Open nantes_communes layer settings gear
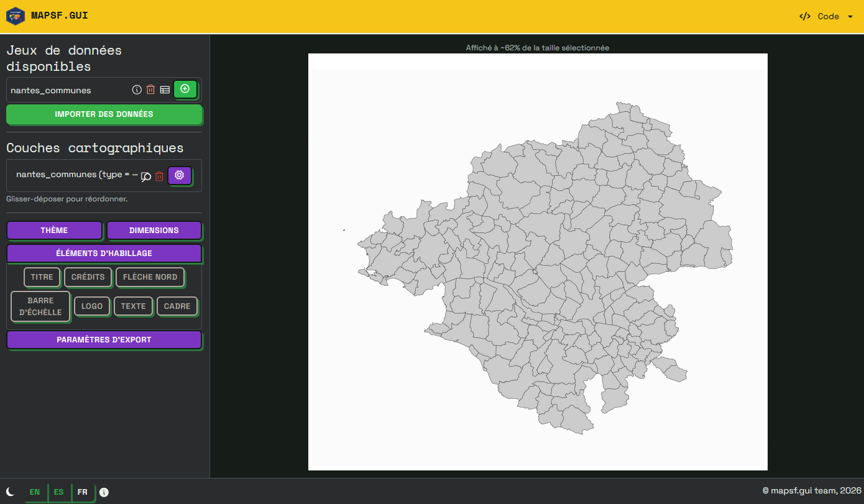Screen dimensions: 864x504 [180, 175]
